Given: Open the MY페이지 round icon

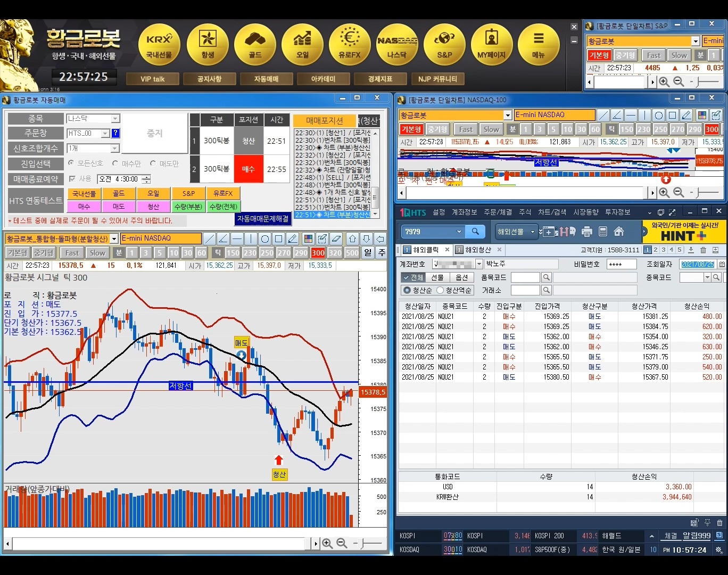Looking at the screenshot, I should (x=492, y=45).
